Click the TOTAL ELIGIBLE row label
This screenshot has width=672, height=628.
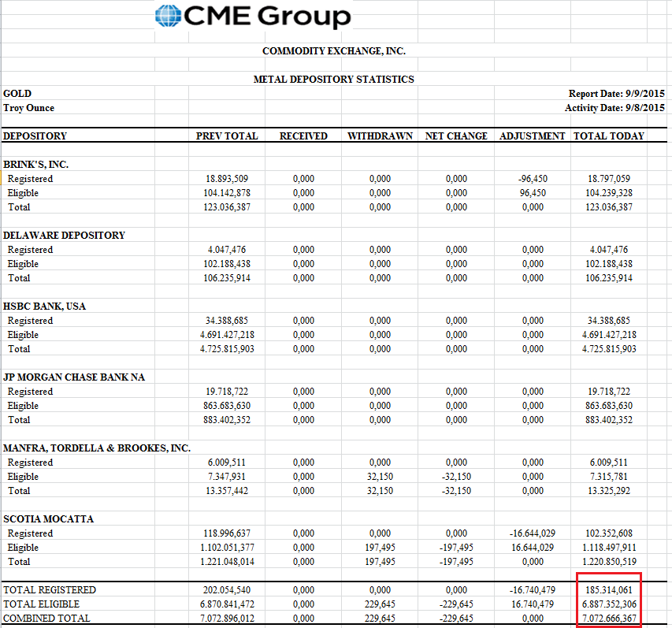42,604
